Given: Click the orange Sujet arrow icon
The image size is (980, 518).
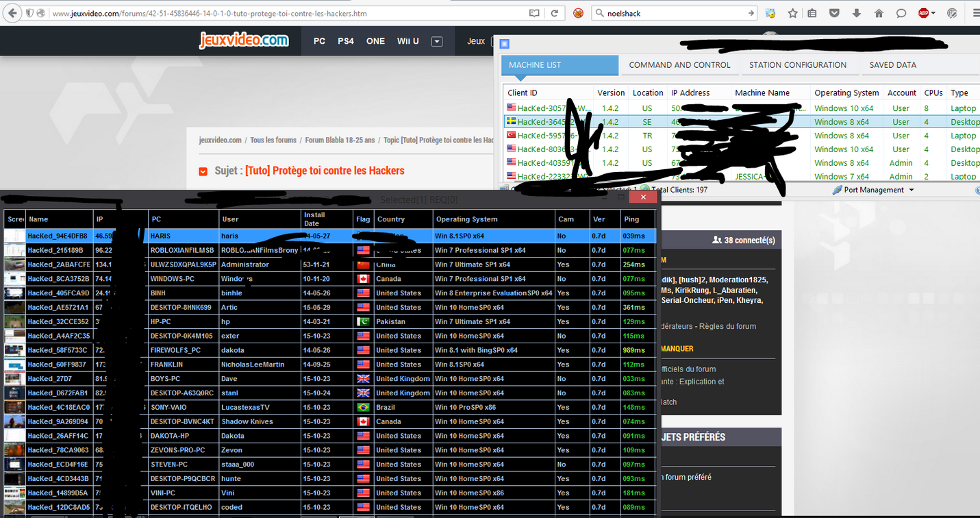Looking at the screenshot, I should pyautogui.click(x=203, y=171).
